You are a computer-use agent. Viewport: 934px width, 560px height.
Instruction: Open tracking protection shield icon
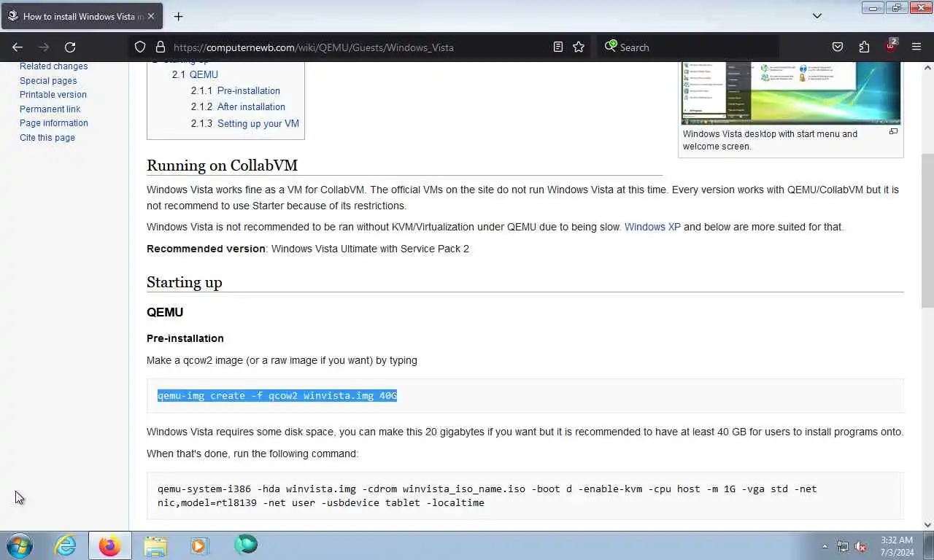click(140, 47)
